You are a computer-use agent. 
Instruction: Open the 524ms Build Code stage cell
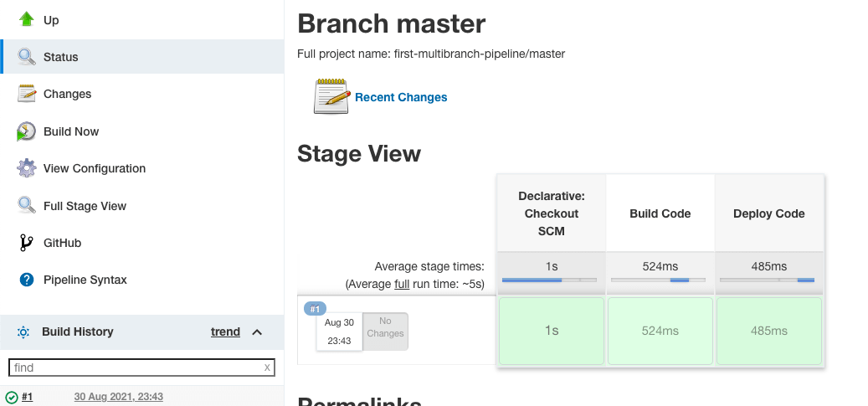coord(660,331)
